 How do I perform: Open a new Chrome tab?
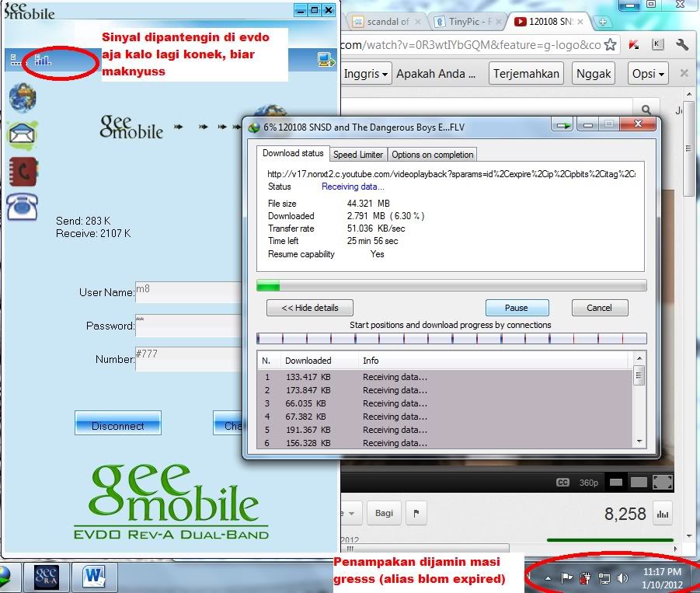pyautogui.click(x=602, y=22)
